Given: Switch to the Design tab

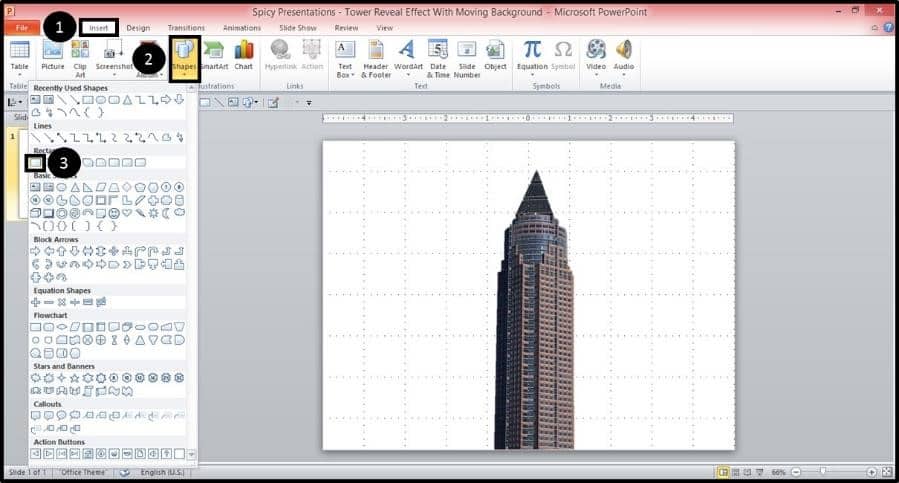Looking at the screenshot, I should click(138, 28).
